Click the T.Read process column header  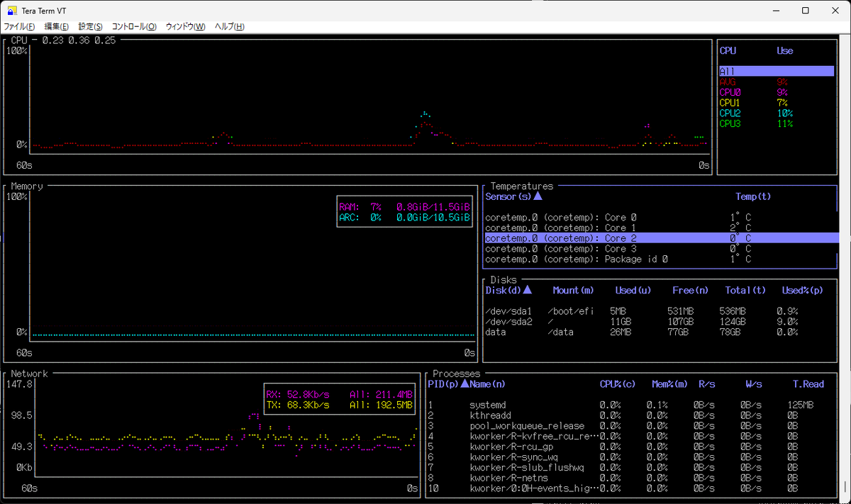(808, 384)
